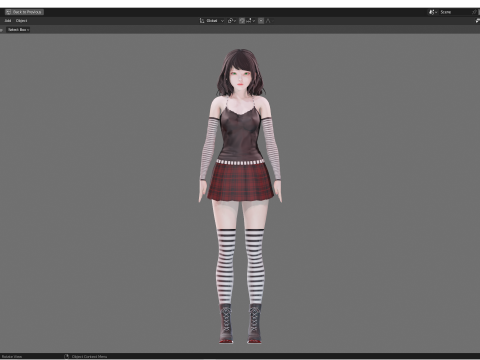Click the Rotate View status text
The height and width of the screenshot is (360, 480).
click(x=12, y=356)
